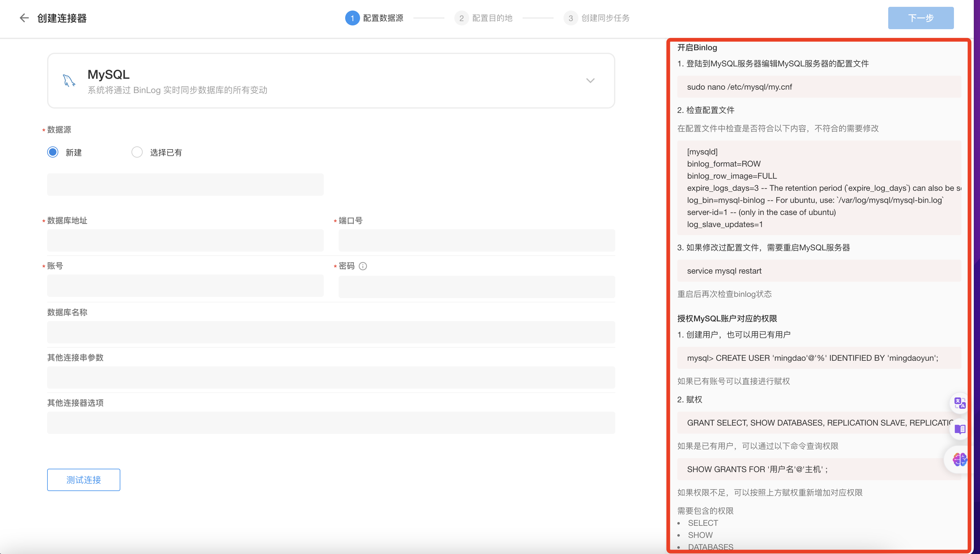Viewport: 980px width, 554px height.
Task: Click step 1 circle 配置数据源
Action: 352,18
